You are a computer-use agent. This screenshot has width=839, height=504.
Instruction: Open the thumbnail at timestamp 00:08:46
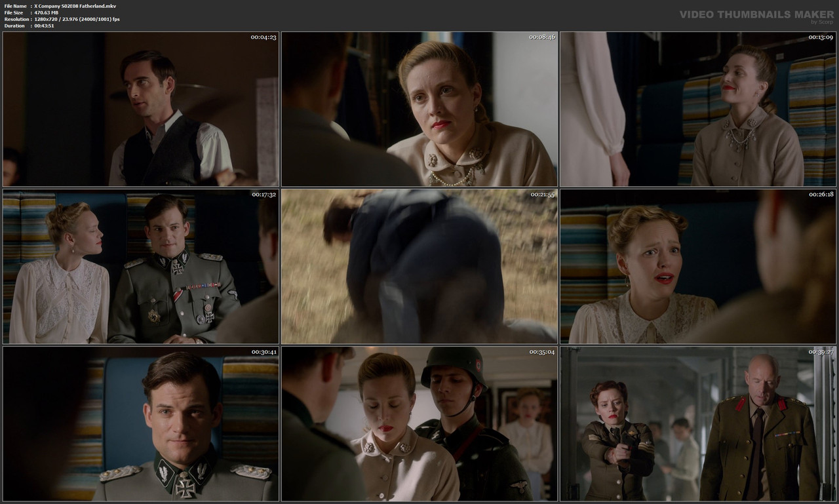click(419, 108)
